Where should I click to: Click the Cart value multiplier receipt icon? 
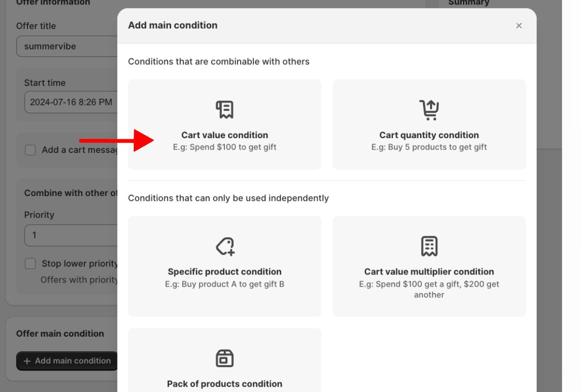(429, 245)
